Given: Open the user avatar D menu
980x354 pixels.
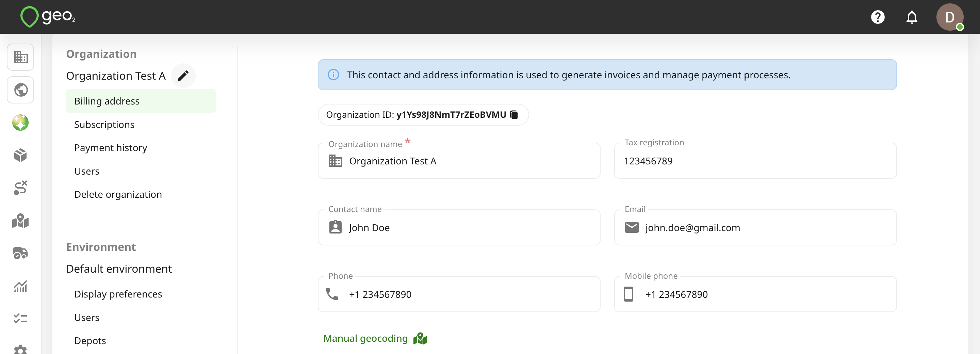Looking at the screenshot, I should tap(950, 17).
